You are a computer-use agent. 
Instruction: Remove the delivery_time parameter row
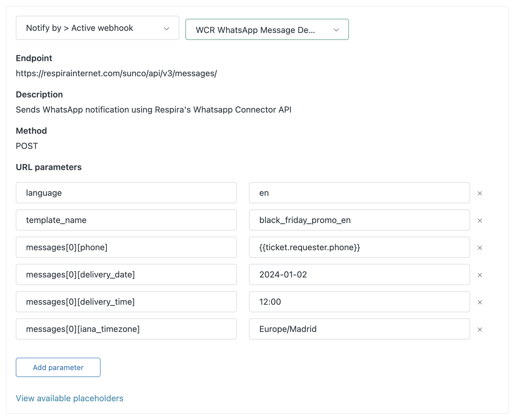(480, 302)
